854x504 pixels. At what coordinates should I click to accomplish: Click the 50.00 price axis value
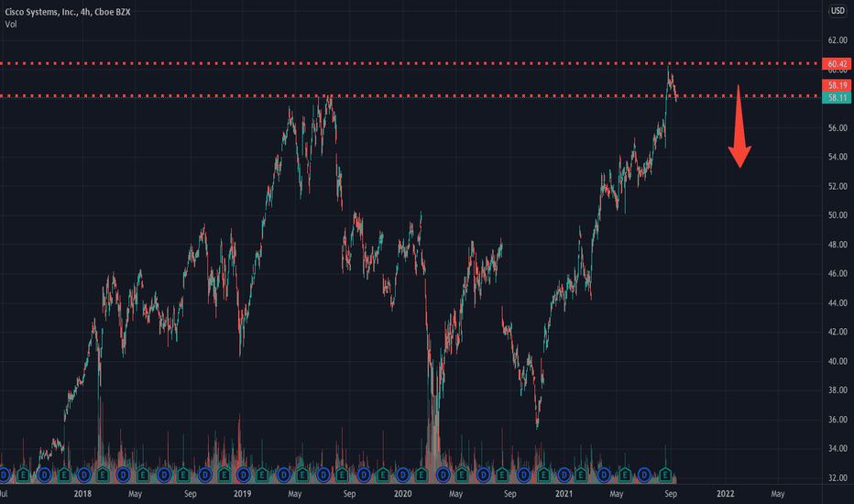(x=838, y=215)
